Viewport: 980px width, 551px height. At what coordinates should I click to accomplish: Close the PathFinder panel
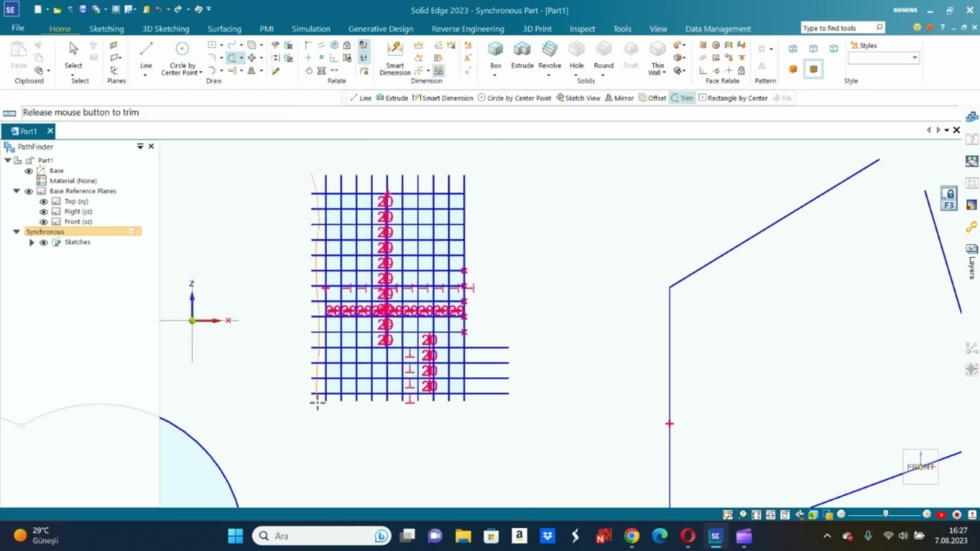tap(151, 146)
